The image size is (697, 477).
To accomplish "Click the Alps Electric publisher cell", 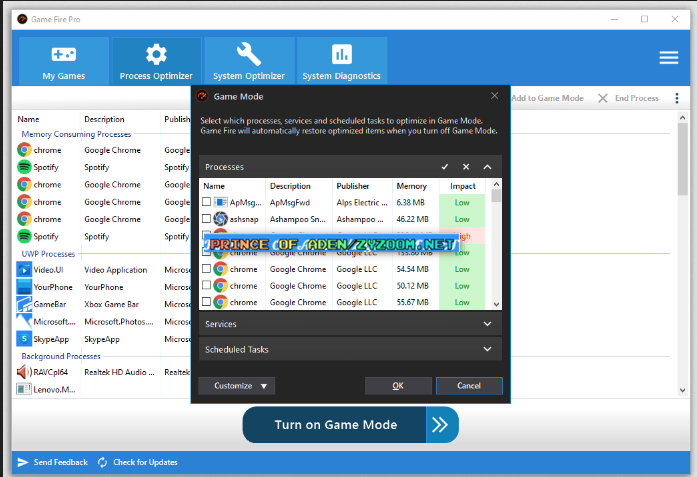I will tap(362, 202).
